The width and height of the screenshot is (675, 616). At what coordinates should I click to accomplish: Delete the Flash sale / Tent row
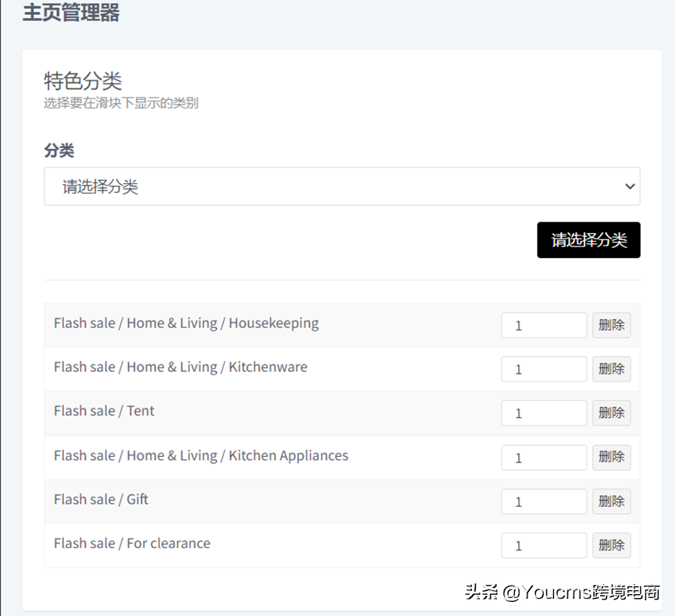click(x=611, y=413)
